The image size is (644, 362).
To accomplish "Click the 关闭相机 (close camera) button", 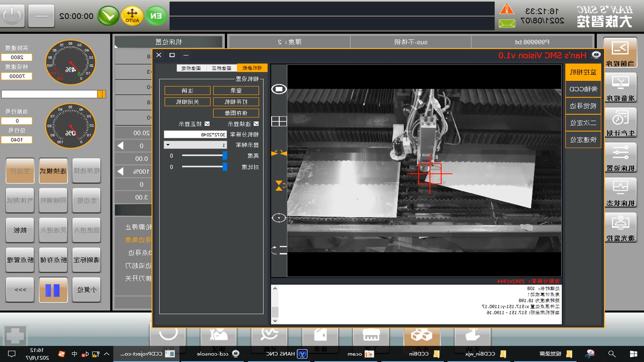I will pyautogui.click(x=187, y=102).
